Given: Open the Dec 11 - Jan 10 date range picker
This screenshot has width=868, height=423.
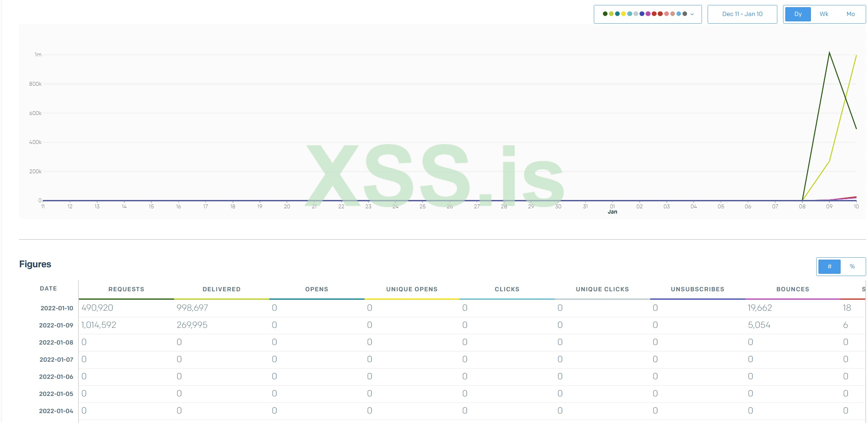Looking at the screenshot, I should (x=742, y=14).
